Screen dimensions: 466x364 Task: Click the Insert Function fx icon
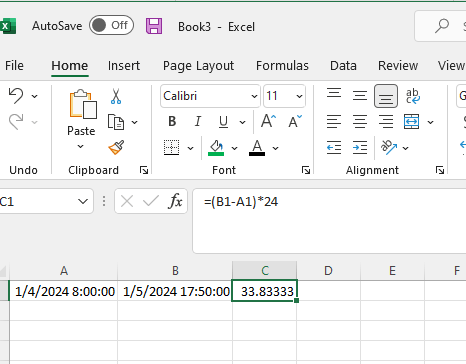pos(175,201)
